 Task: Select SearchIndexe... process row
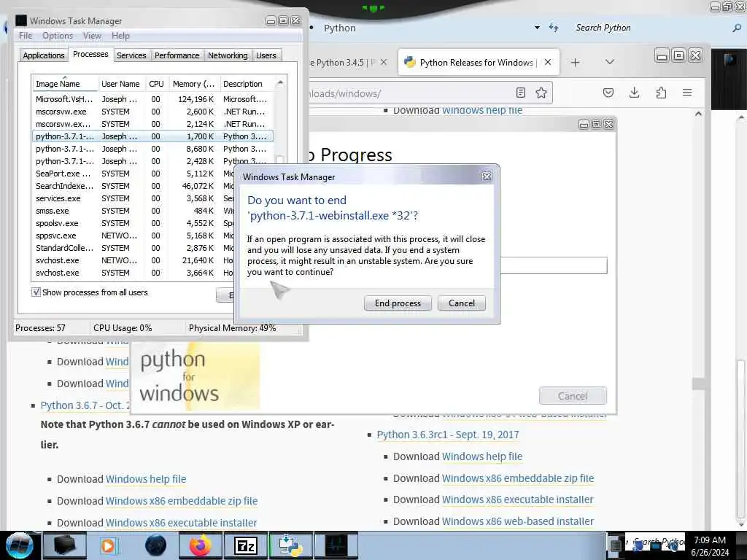coord(133,186)
